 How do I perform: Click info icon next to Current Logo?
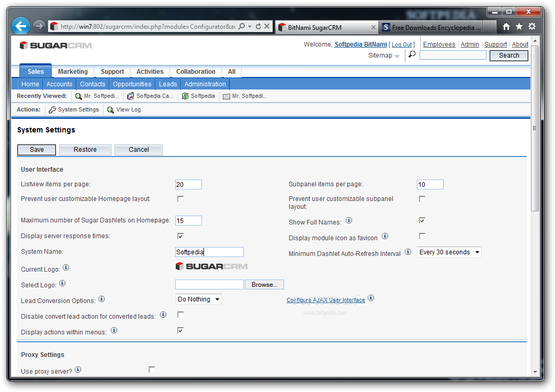[66, 268]
